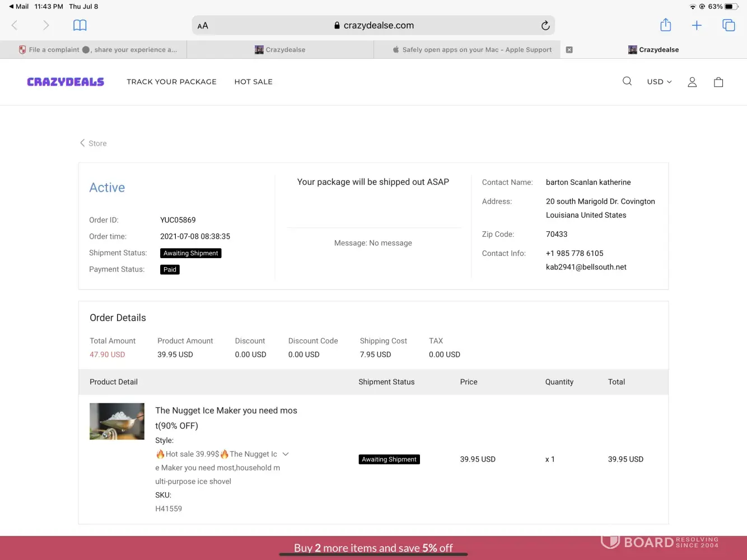Image resolution: width=747 pixels, height=560 pixels.
Task: Close the Apple Support tab
Action: tap(569, 50)
